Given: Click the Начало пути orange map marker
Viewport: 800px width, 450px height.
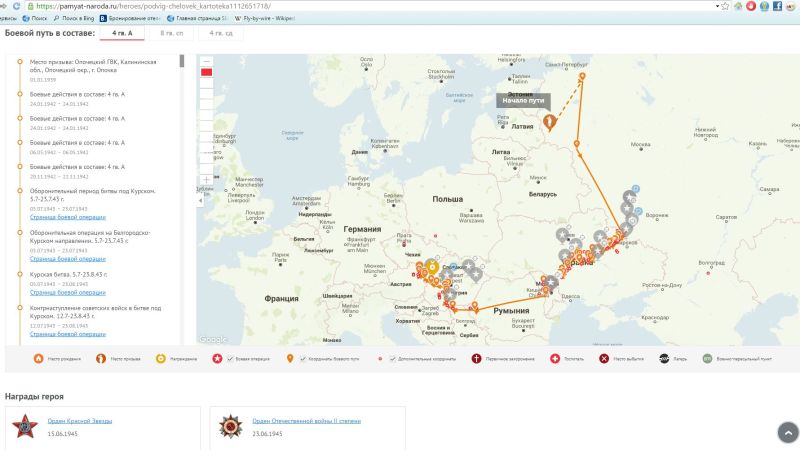Looking at the screenshot, I should (x=549, y=122).
